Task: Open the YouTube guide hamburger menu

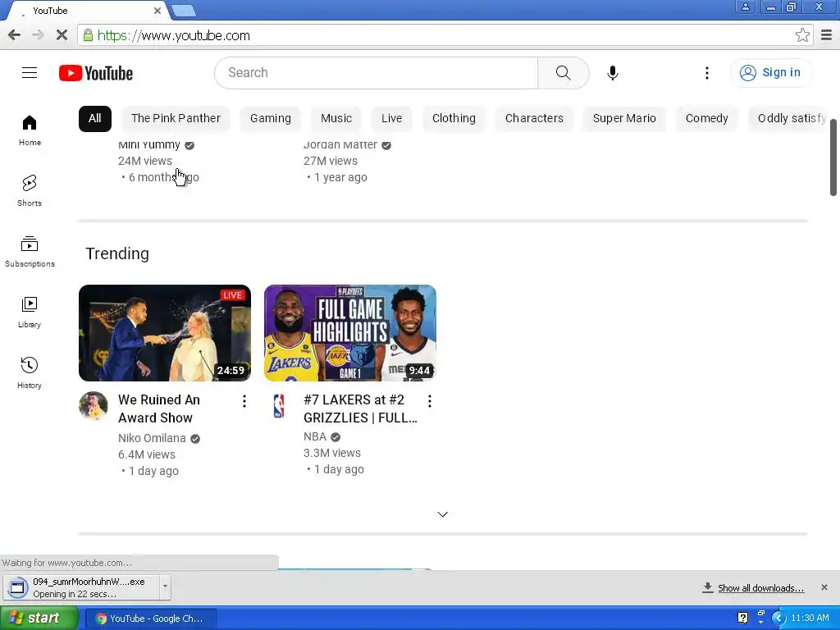Action: pos(30,73)
